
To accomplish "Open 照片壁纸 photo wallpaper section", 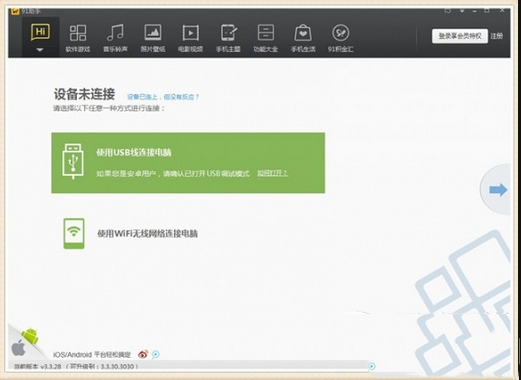I will point(153,38).
